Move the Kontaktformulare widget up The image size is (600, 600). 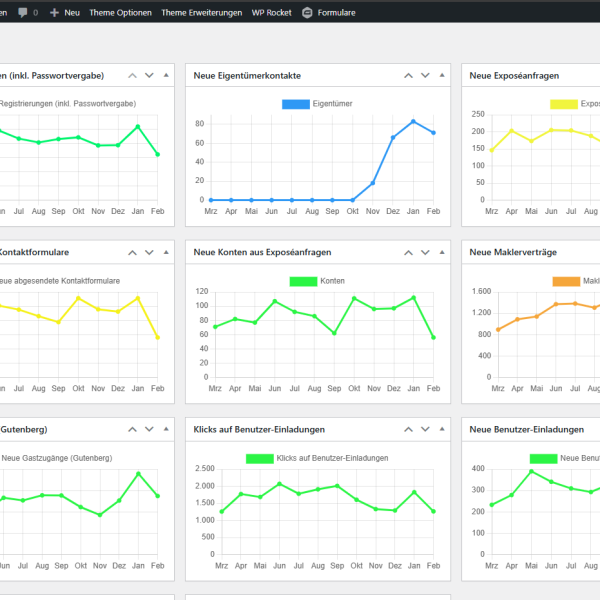click(132, 253)
